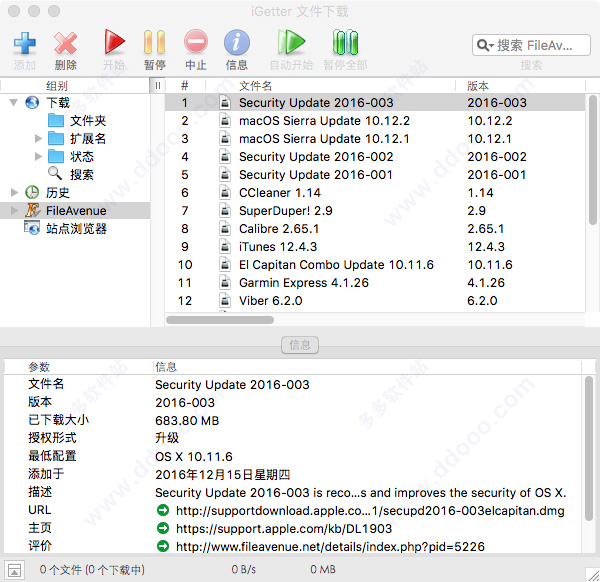Open the secupd2016-003elcapitan.dmg URL link
The image size is (600, 582).
[370, 510]
